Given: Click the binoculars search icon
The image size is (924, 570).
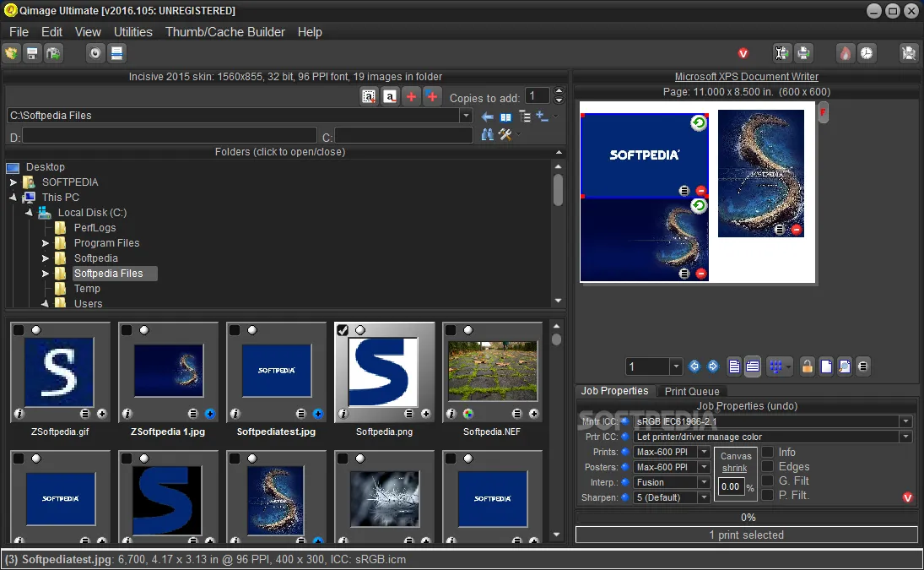Looking at the screenshot, I should tap(488, 135).
